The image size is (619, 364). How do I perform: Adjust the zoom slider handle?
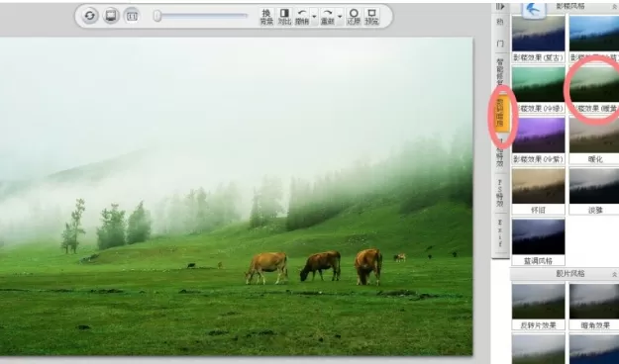coord(157,16)
